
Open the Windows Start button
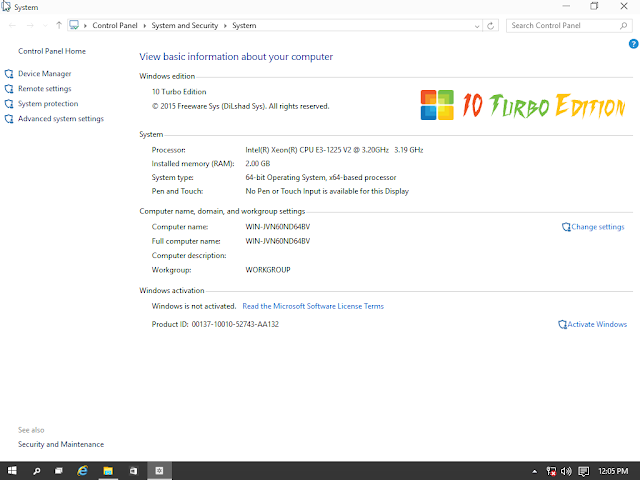(12, 471)
